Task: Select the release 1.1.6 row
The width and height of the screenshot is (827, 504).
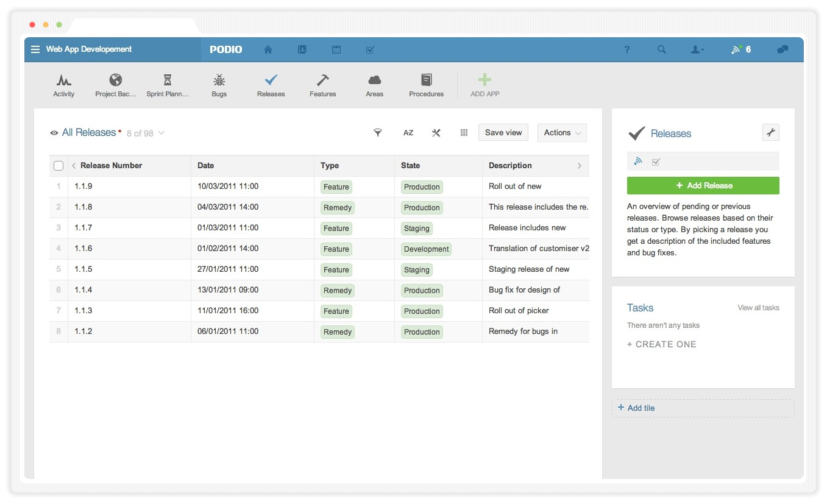Action: point(83,249)
